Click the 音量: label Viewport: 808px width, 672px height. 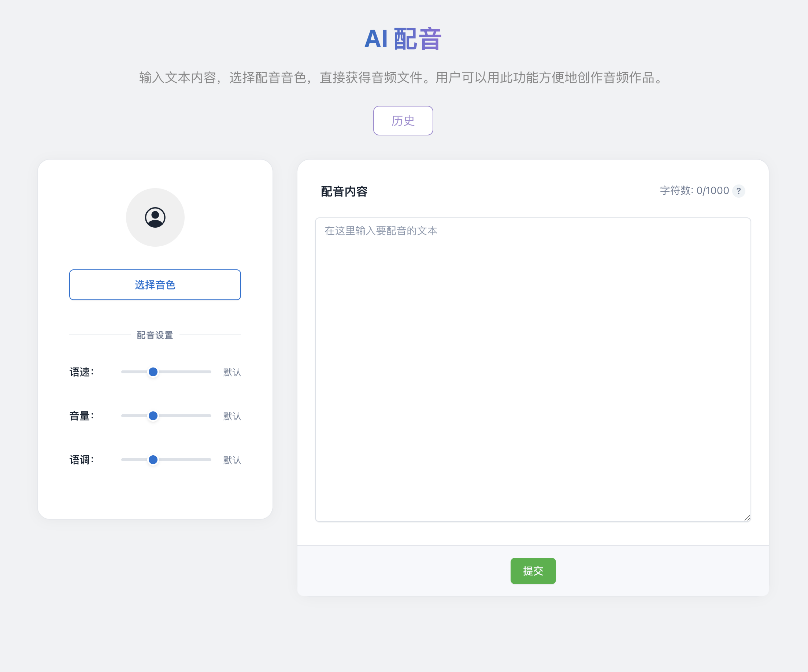click(82, 416)
